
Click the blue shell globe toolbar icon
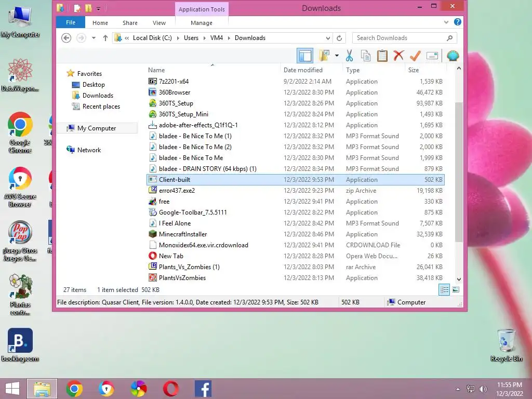click(453, 56)
